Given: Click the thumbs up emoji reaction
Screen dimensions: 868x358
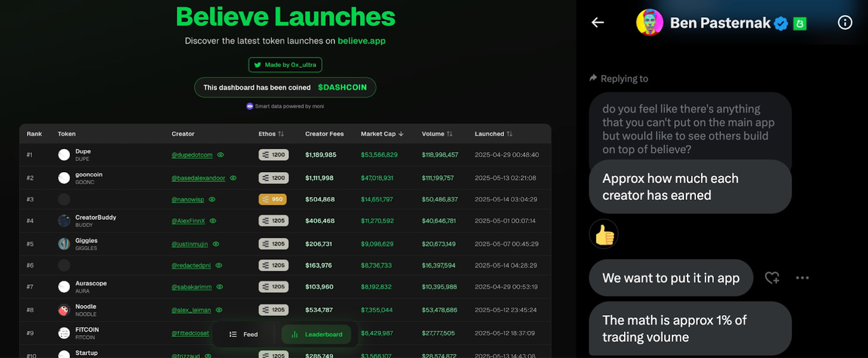Looking at the screenshot, I should coord(604,235).
